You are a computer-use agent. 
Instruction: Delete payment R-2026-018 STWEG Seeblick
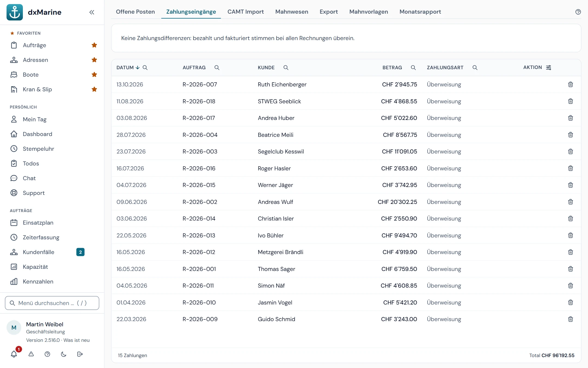pos(571,101)
